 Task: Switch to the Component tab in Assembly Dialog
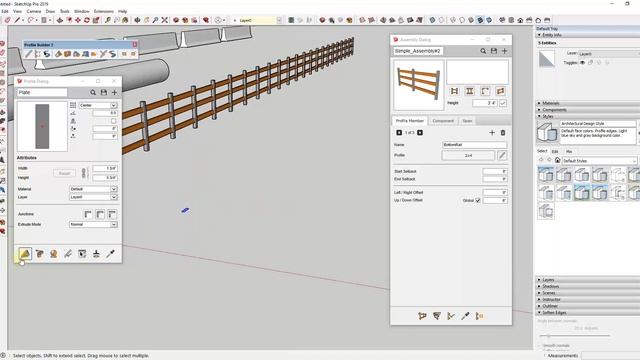tap(443, 121)
